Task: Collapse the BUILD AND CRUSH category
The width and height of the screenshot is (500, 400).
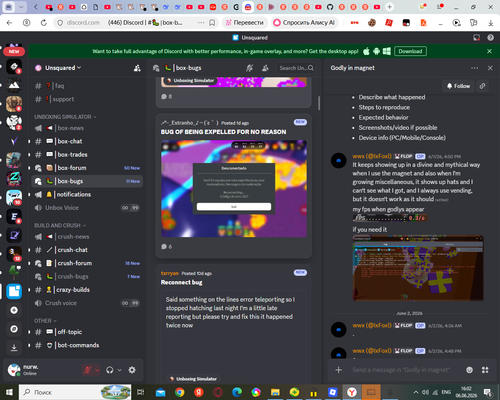Action: click(x=60, y=225)
